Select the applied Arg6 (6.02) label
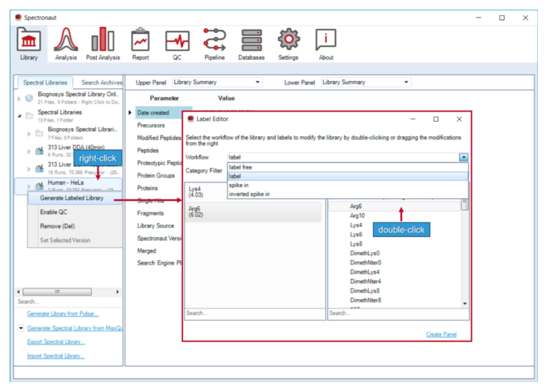The image size is (548, 392). [253, 212]
